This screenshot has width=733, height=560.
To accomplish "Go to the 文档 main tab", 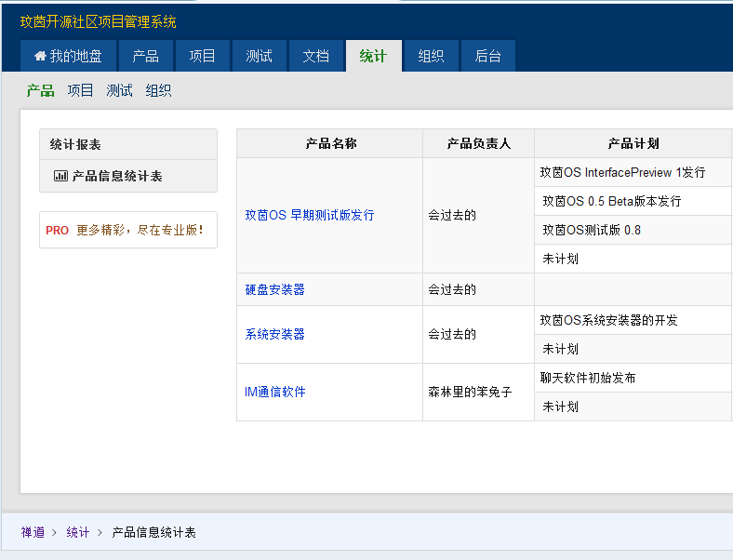I will click(x=315, y=56).
